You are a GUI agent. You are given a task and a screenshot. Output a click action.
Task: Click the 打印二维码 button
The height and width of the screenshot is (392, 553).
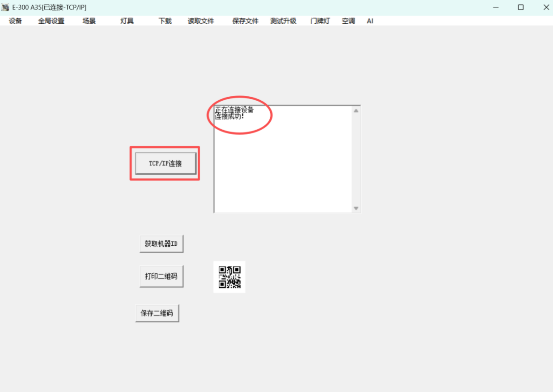162,277
